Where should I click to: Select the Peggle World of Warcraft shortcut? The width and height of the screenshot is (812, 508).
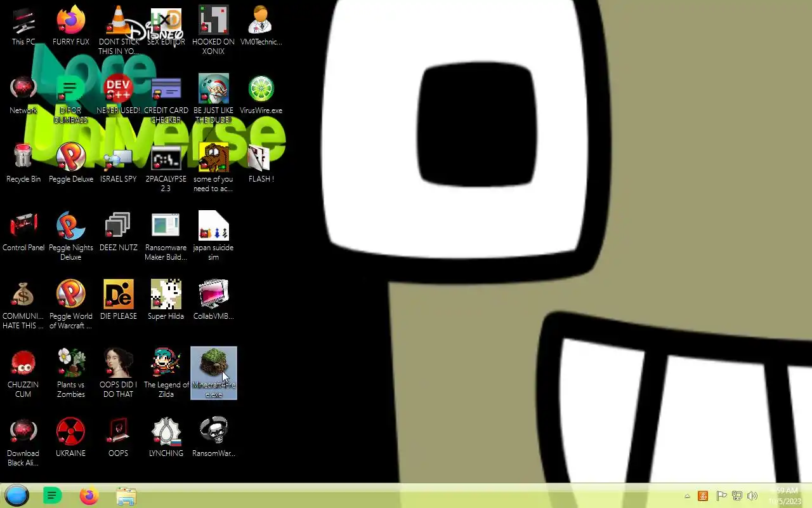70,305
